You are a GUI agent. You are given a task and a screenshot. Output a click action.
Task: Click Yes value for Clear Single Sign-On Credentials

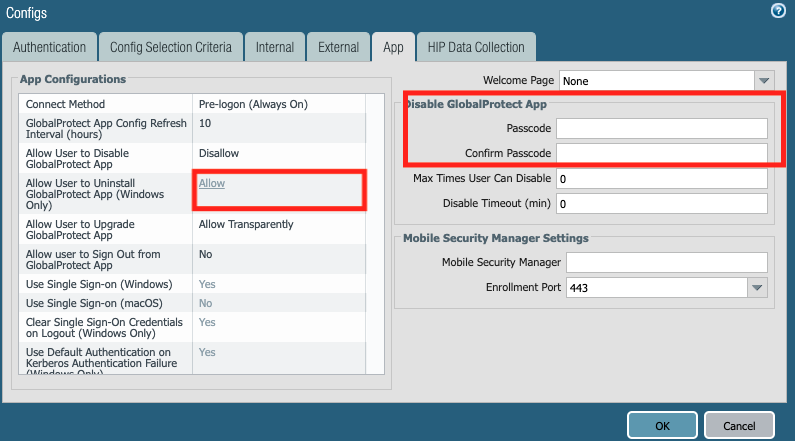pos(207,322)
